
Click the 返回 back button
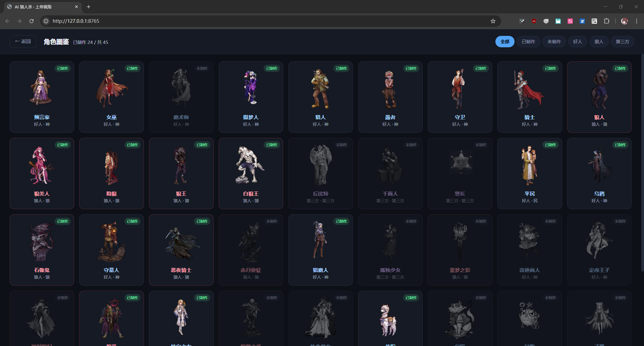click(23, 42)
